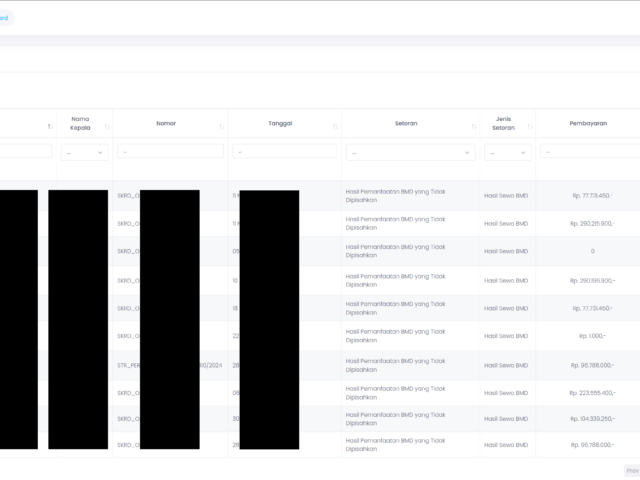
Task: Click Hasil Sewa BMD in Rp. 223.555.400,- row
Action: (x=506, y=393)
